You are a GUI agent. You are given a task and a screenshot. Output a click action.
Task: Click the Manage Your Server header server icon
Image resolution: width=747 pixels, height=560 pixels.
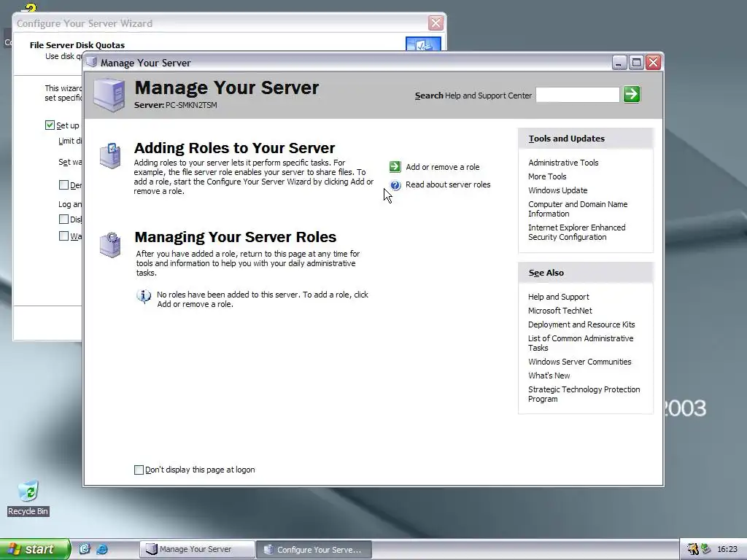tap(109, 96)
